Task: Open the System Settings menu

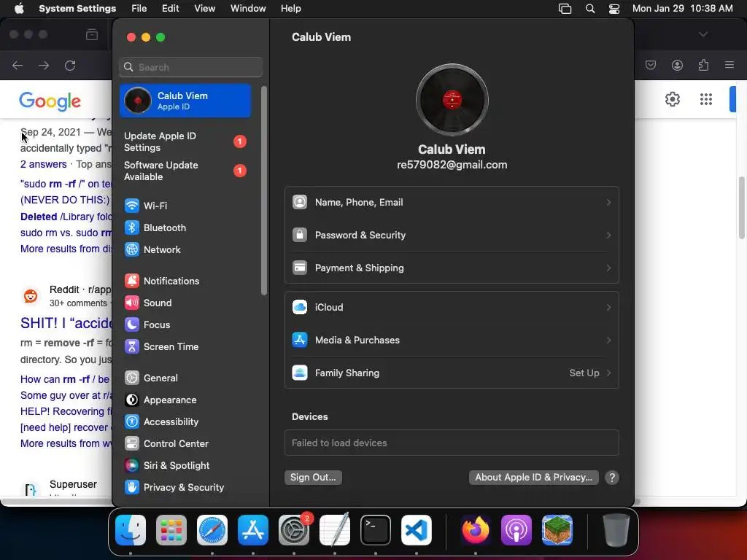Action: [77, 9]
